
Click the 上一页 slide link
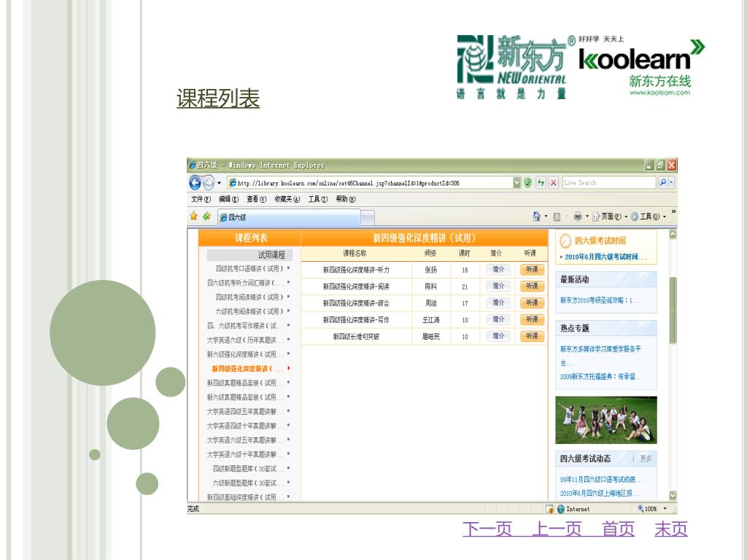coord(557,529)
